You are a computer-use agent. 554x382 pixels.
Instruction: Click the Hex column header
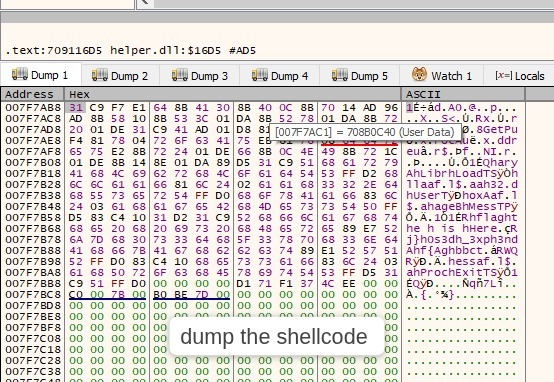(232, 94)
